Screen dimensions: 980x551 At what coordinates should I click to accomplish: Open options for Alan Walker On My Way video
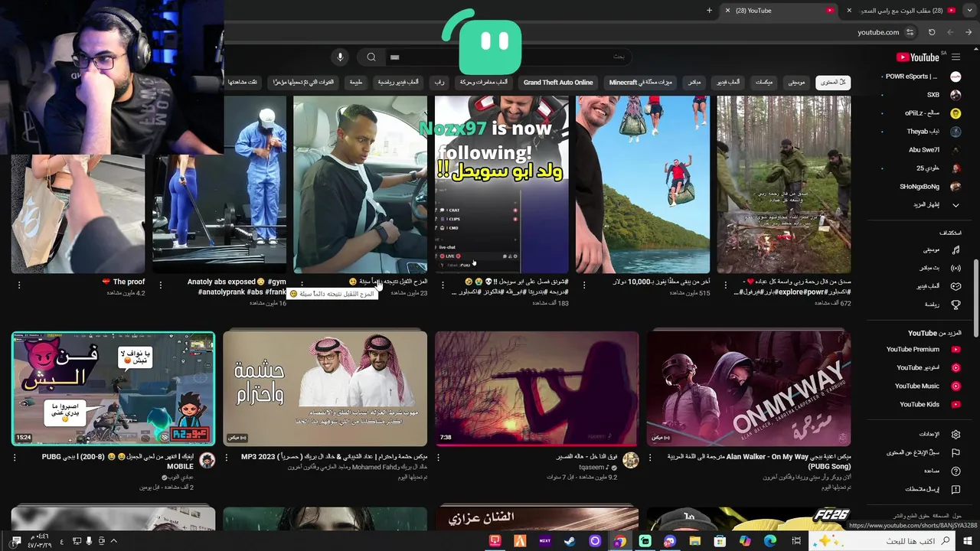coord(650,459)
